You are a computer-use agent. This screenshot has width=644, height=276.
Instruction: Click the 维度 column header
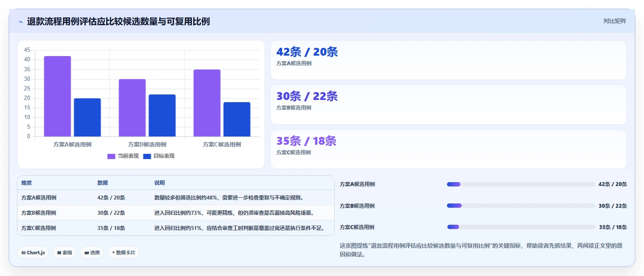click(x=27, y=183)
